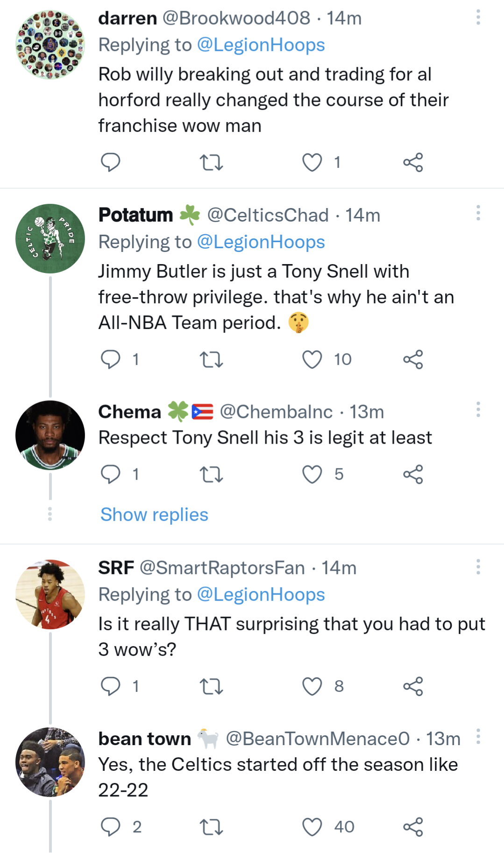The width and height of the screenshot is (504, 855).
Task: Open SRF's Raptors player avatar
Action: click(x=50, y=594)
